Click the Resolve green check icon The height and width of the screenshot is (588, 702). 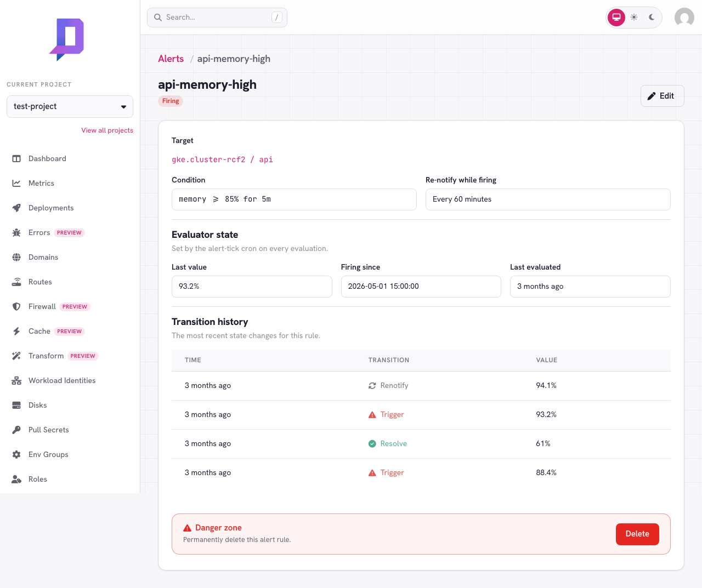(372, 444)
